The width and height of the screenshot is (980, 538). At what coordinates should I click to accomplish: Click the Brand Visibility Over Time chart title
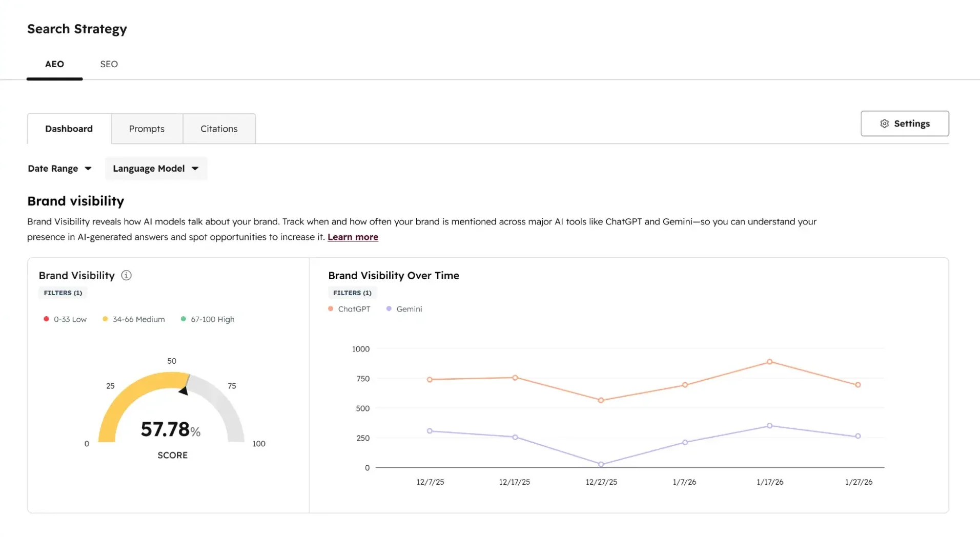[394, 276]
